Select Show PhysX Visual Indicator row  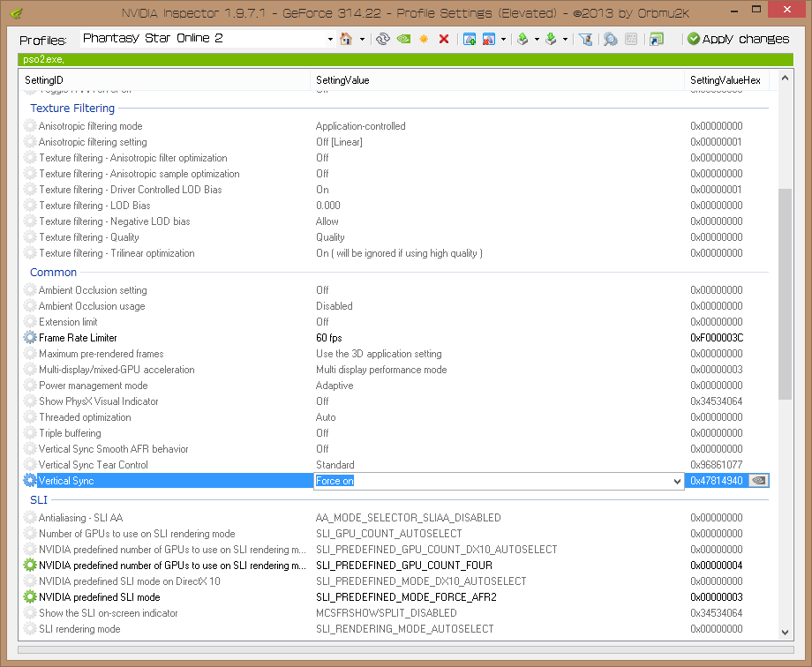396,401
